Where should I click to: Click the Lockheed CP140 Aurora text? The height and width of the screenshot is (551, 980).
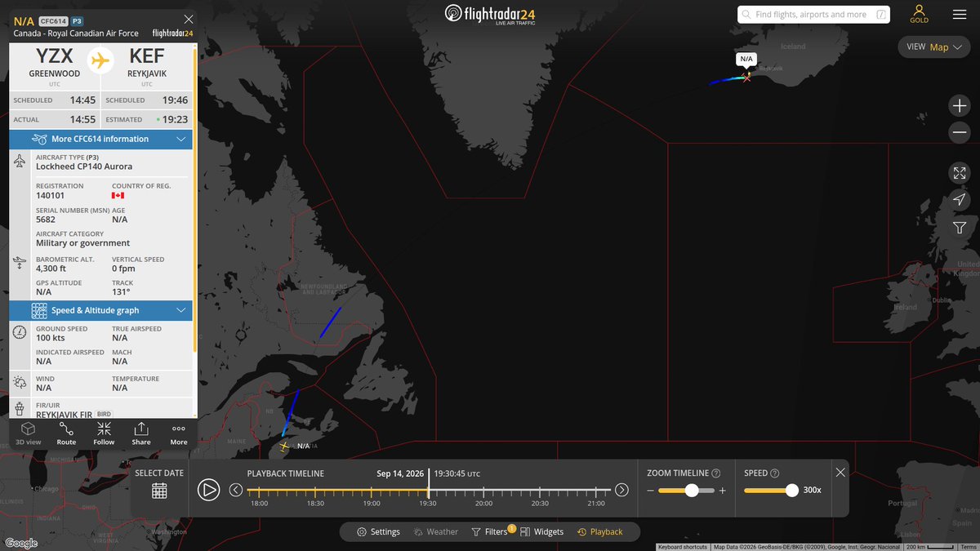(x=84, y=167)
